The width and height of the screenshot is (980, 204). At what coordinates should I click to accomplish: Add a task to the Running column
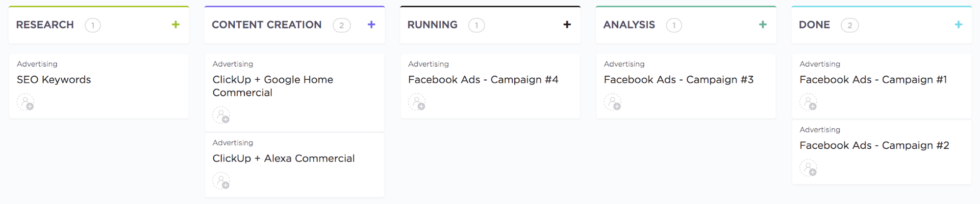(x=567, y=24)
